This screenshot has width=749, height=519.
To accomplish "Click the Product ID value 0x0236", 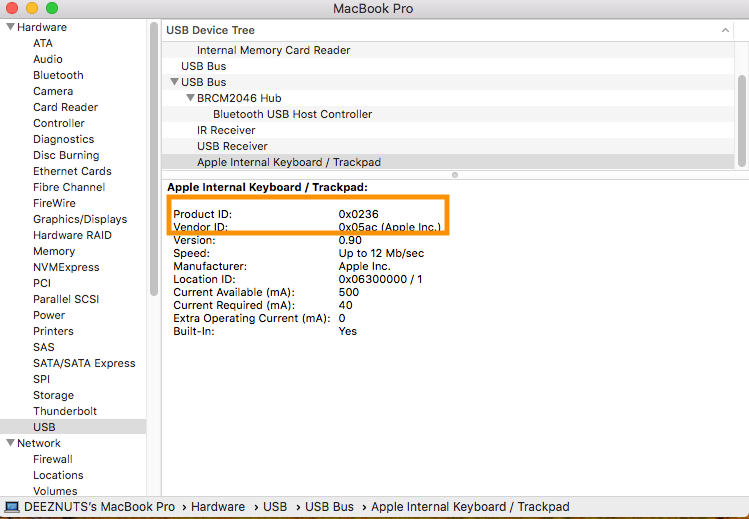I will 358,214.
